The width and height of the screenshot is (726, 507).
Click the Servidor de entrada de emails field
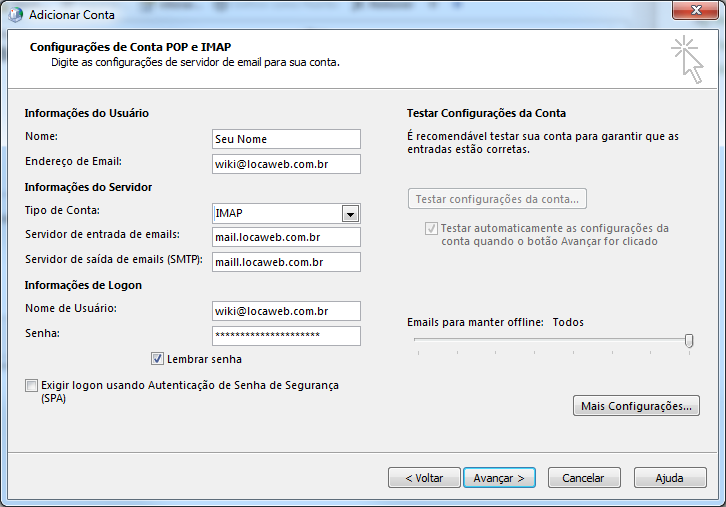(x=286, y=237)
